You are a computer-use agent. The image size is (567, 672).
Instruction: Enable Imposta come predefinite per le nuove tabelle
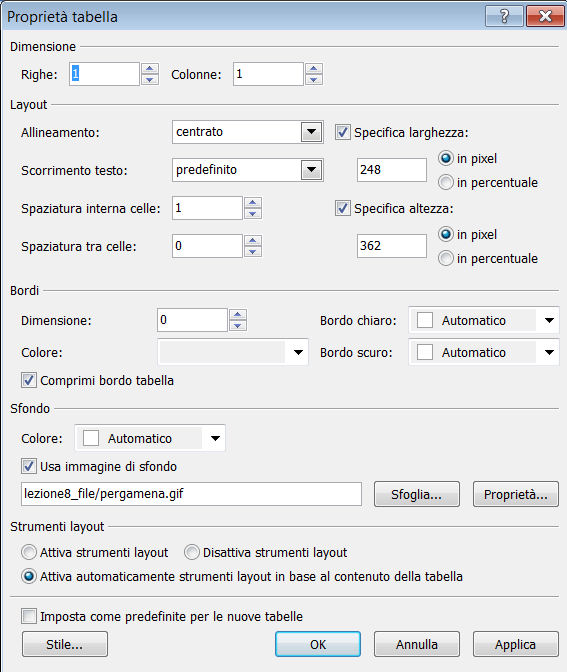(29, 617)
